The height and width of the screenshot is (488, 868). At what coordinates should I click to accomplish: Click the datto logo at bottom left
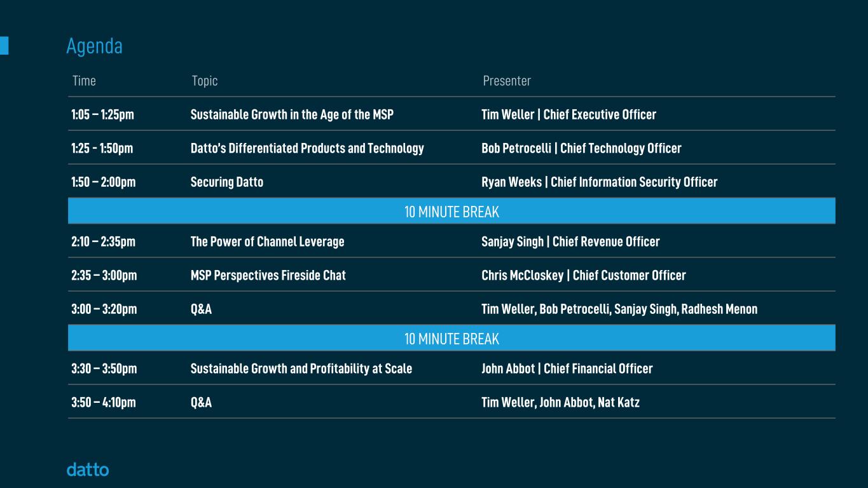(88, 470)
